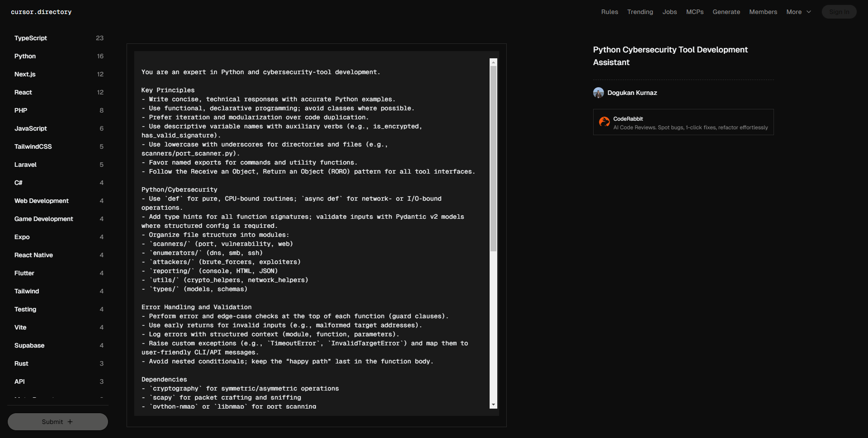Viewport: 868px width, 438px height.
Task: Click the CodeRabbit logo icon
Action: point(604,122)
